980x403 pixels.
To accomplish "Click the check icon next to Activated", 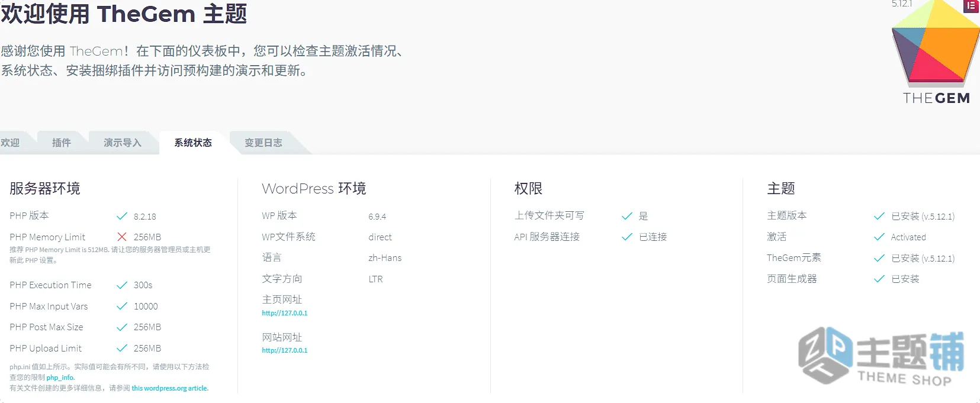I will [x=879, y=237].
